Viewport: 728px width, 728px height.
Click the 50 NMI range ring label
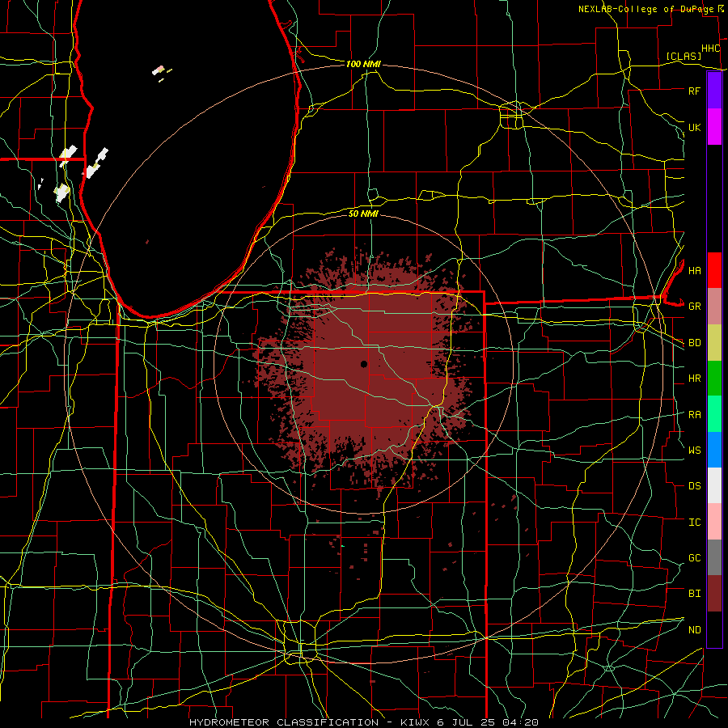pos(363,214)
